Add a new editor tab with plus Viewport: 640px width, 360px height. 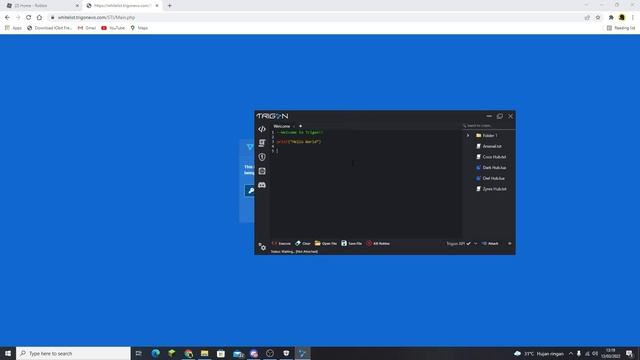tap(300, 126)
